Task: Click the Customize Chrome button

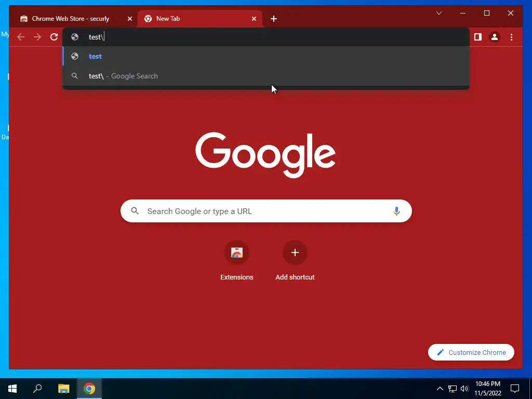Action: click(x=471, y=353)
